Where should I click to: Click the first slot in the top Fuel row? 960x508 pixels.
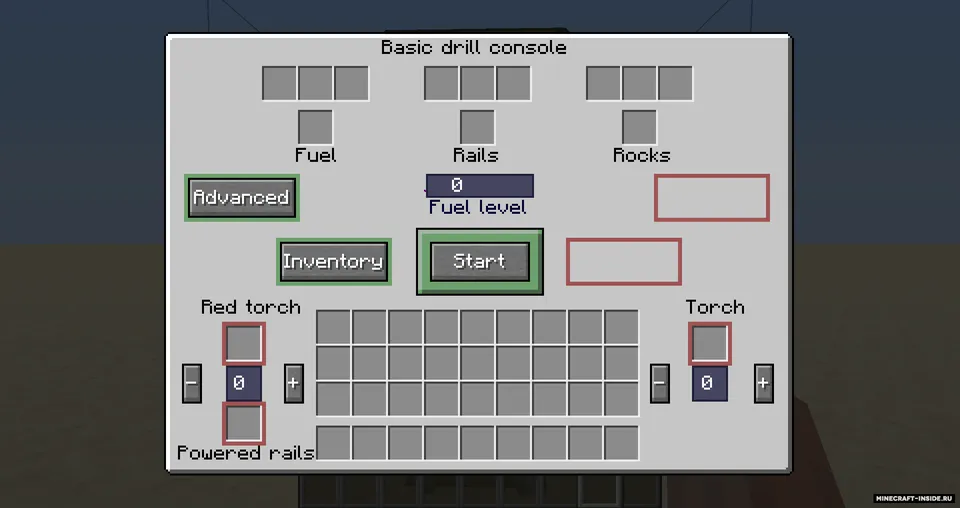point(279,83)
